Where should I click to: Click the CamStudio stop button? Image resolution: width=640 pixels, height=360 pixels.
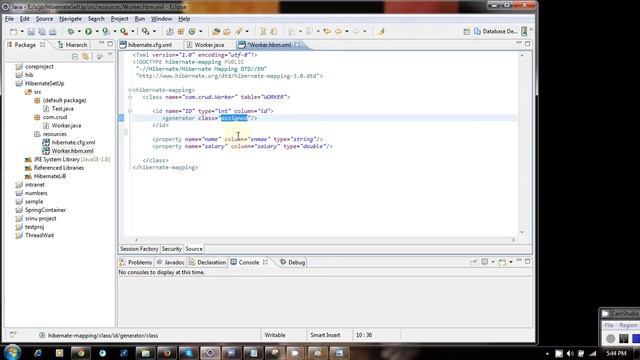636,338
